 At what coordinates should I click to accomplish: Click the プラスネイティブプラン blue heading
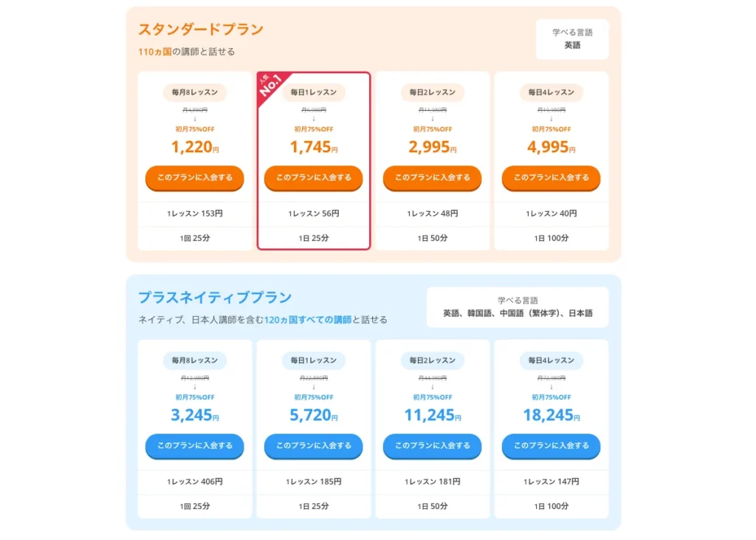[x=215, y=298]
